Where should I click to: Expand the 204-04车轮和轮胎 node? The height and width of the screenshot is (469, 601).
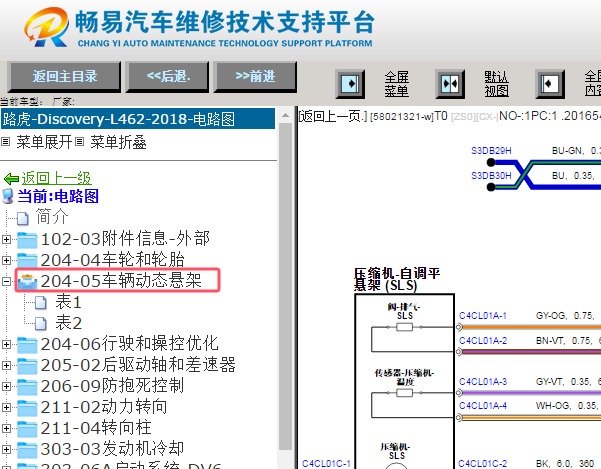6,261
